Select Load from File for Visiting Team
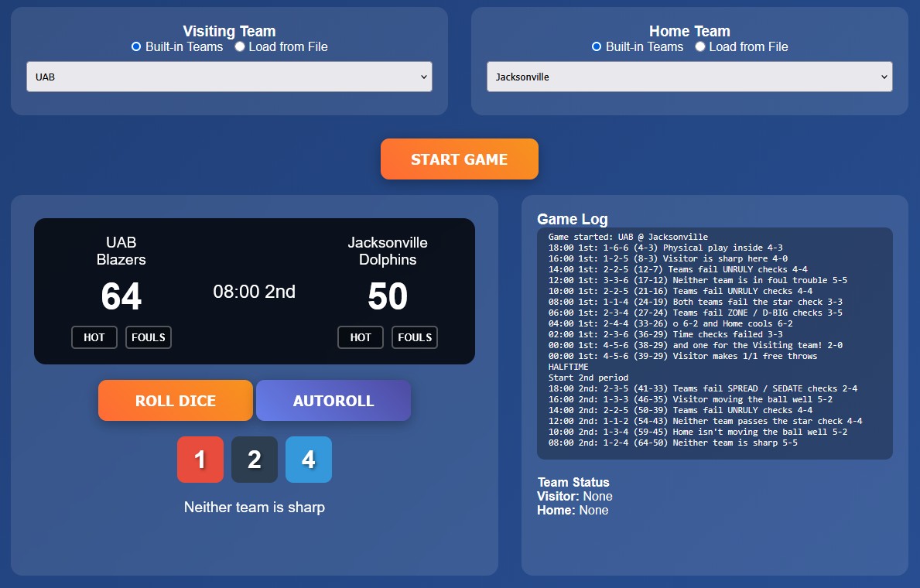Screen dimensions: 920x588 click(240, 47)
